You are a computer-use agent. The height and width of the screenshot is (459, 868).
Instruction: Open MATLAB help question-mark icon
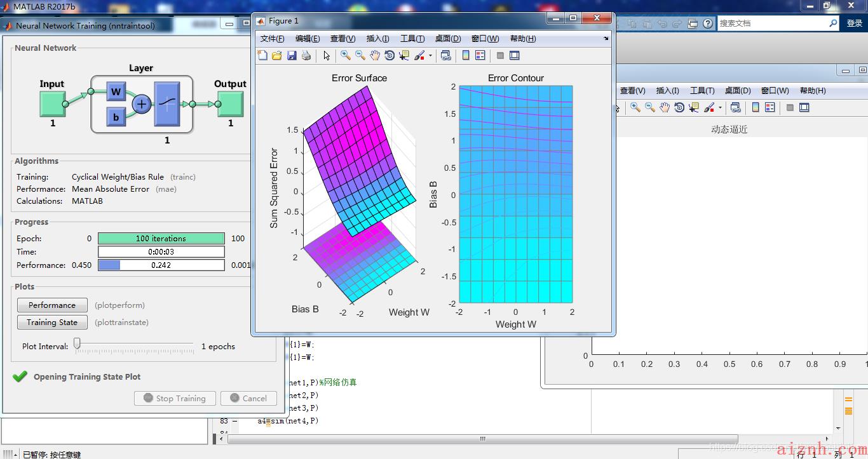(707, 23)
